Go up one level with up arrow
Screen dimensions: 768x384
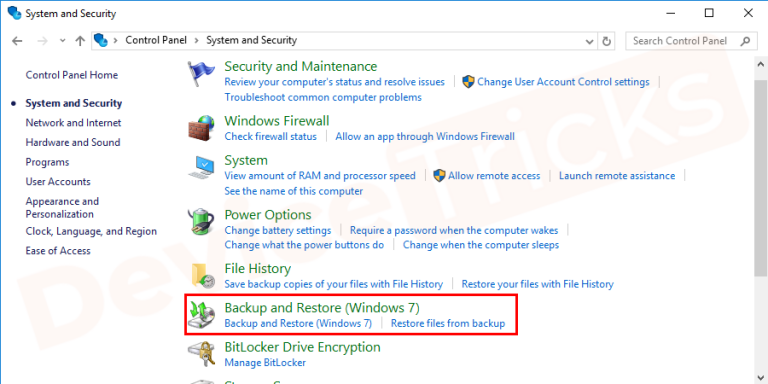coord(80,41)
